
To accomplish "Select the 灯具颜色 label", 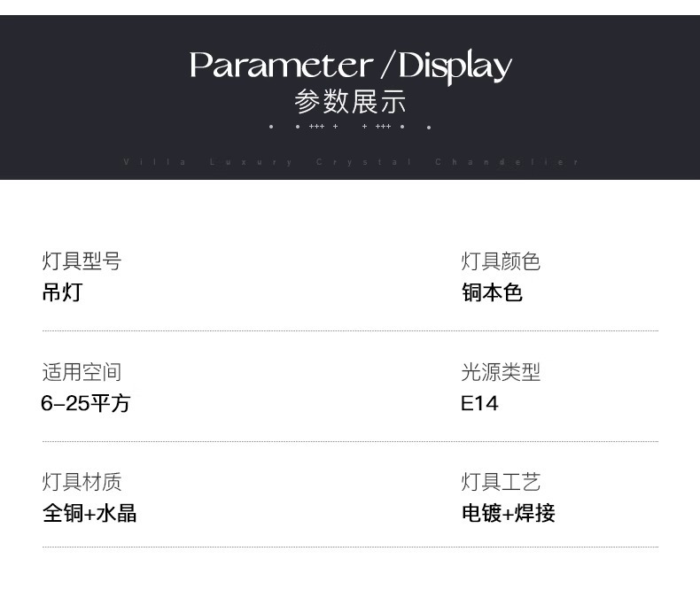I will pos(501,261).
